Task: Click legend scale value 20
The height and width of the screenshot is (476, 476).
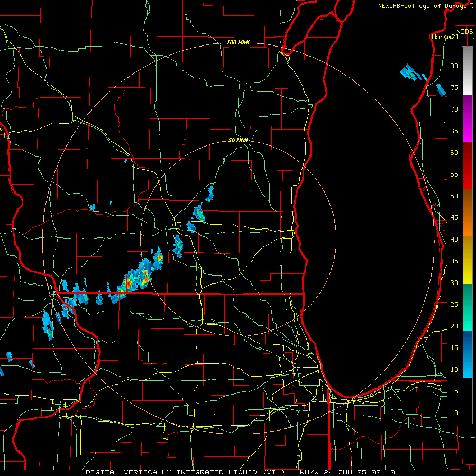Action: click(x=454, y=326)
